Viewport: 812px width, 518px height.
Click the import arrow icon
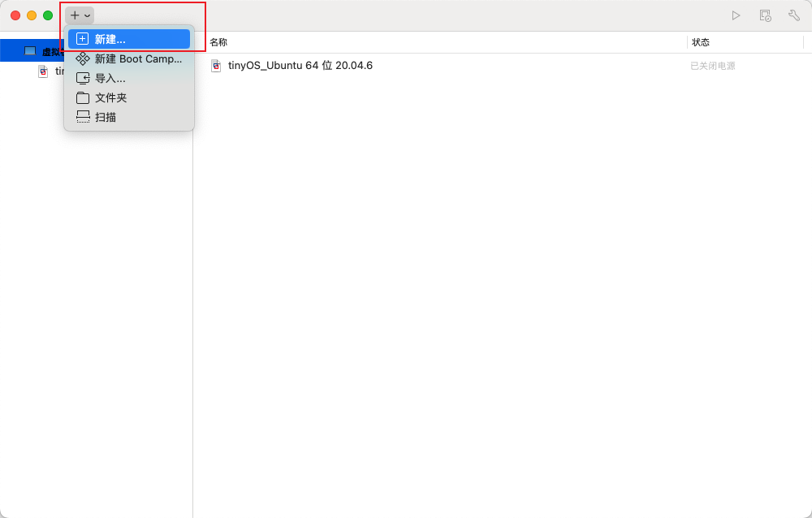82,78
